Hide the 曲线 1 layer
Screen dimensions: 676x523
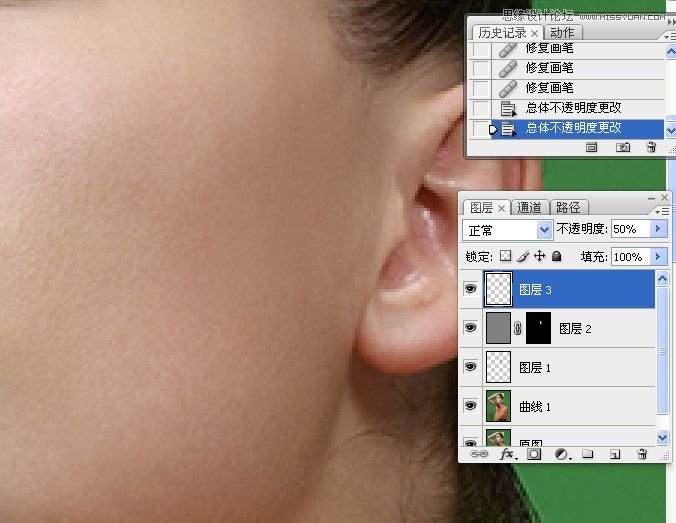471,405
